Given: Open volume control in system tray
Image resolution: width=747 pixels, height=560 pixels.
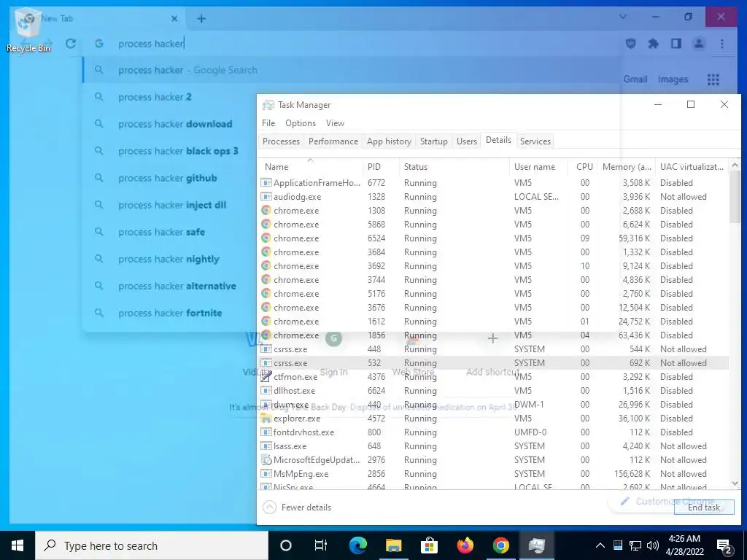Looking at the screenshot, I should [x=653, y=545].
